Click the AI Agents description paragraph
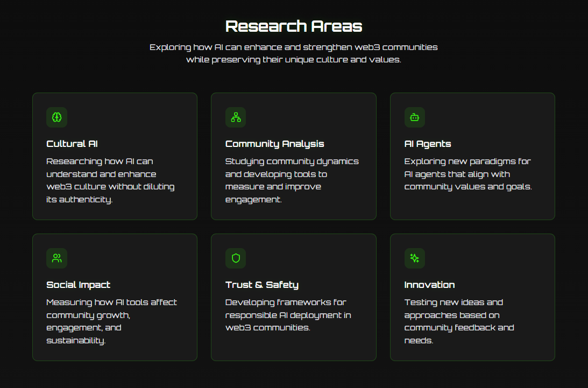 (x=468, y=174)
